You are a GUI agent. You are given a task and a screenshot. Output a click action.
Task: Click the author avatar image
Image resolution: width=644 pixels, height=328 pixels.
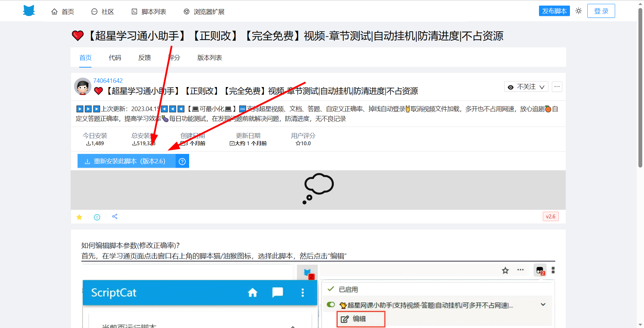point(83,86)
